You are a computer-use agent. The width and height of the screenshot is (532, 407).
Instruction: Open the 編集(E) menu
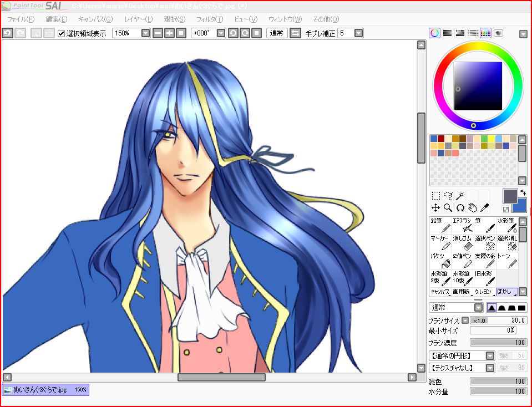tap(57, 19)
